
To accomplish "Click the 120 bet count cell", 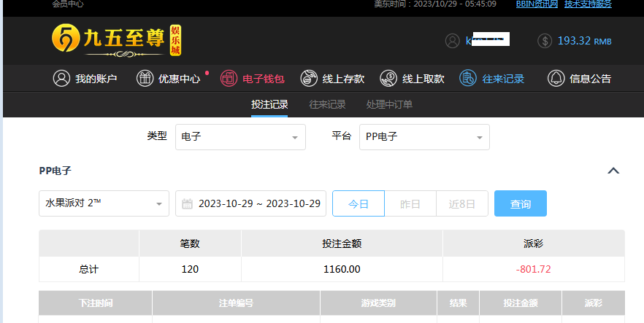I will 190,269.
